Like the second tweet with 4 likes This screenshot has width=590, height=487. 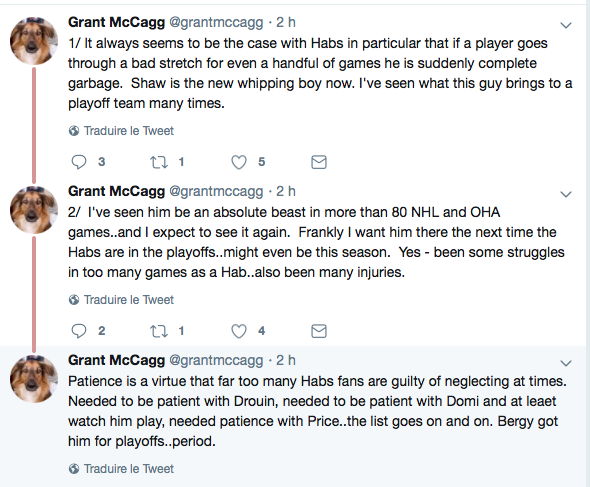point(239,331)
